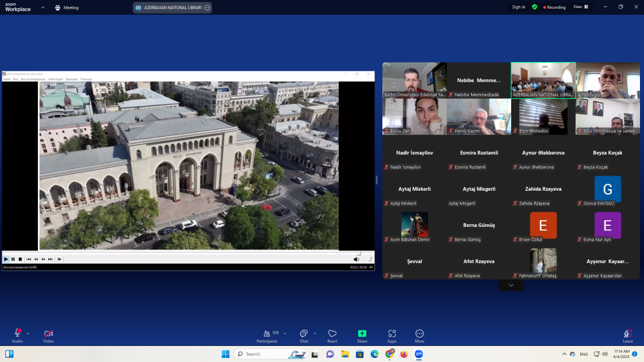Click the video seek bar in media player
The image size is (644, 362).
coord(188,253)
